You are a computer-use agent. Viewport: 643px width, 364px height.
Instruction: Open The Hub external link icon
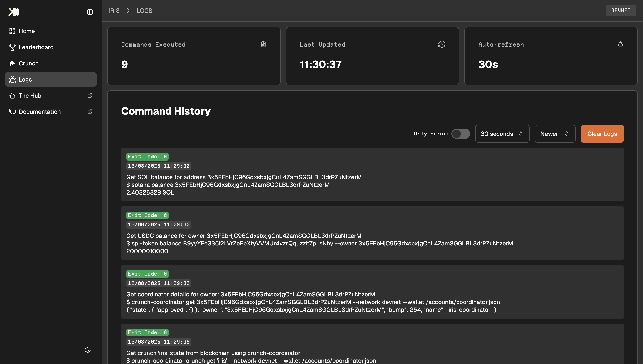(90, 96)
